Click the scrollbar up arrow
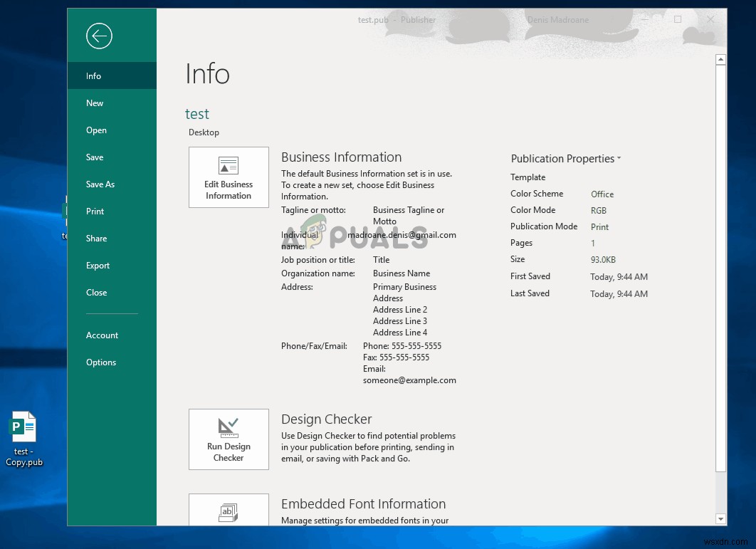Screen dimensions: 756x549 click(721, 59)
